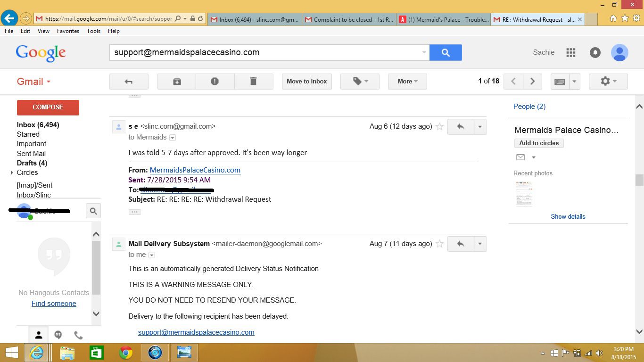
Task: Click the COMPOSE button
Action: coord(48,107)
